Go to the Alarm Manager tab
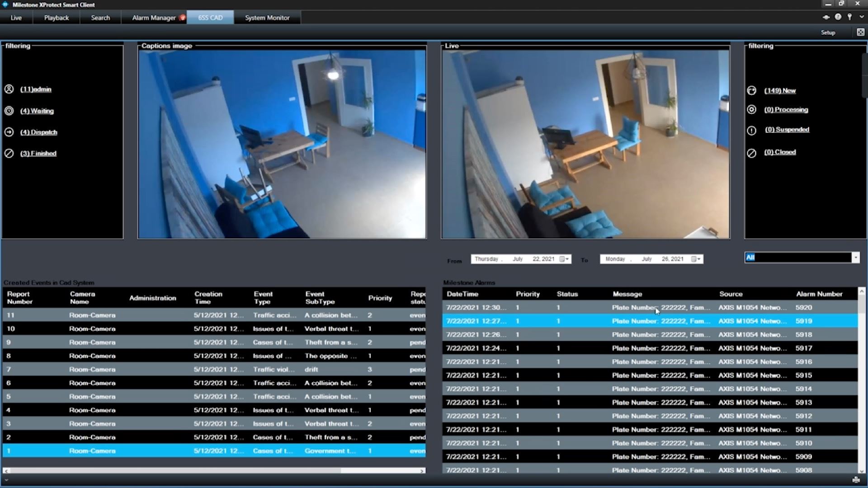This screenshot has height=488, width=868. pyautogui.click(x=154, y=18)
